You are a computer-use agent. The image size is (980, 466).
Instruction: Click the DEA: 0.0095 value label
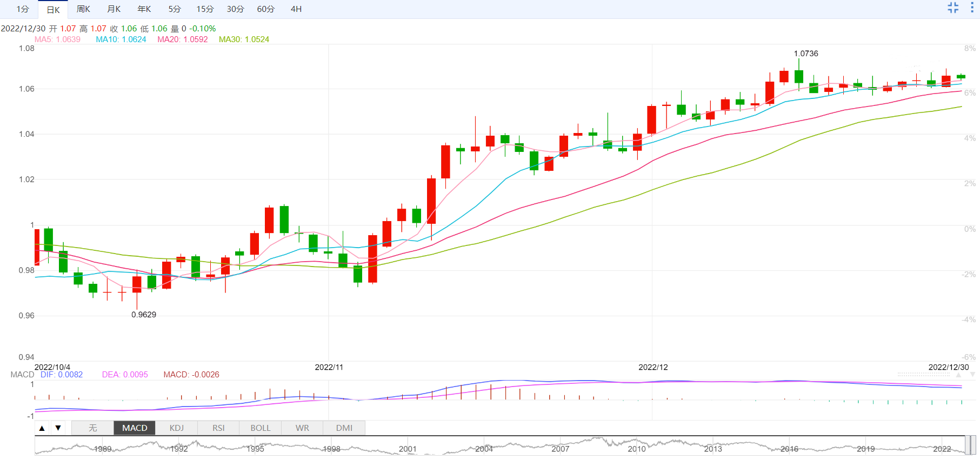125,375
